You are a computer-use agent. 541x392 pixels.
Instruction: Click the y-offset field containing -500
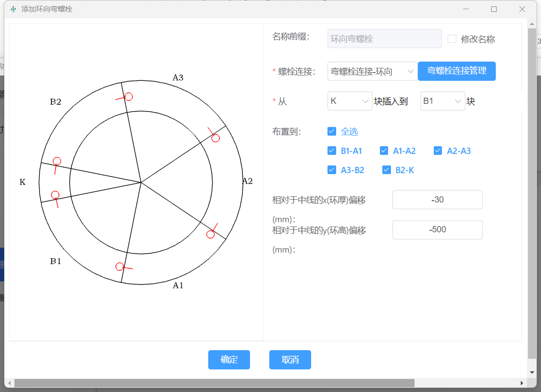pyautogui.click(x=437, y=229)
